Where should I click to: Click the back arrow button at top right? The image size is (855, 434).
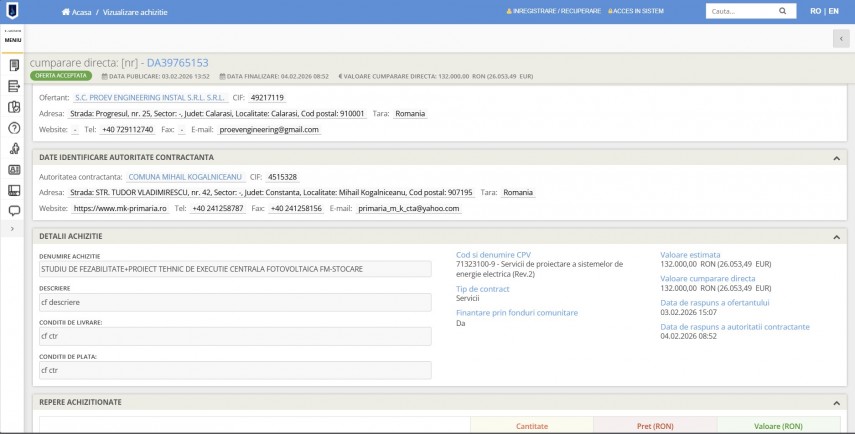tap(840, 38)
